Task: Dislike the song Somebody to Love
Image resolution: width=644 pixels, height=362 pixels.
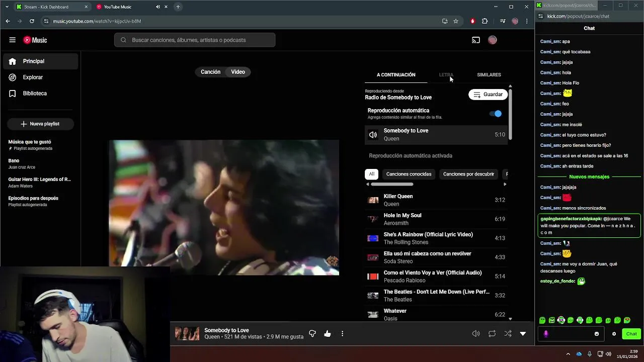Action: point(312,333)
